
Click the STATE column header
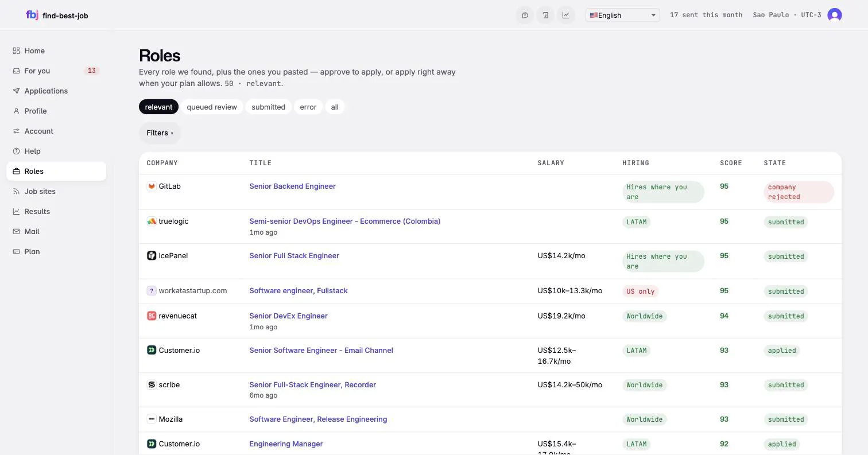coord(774,164)
